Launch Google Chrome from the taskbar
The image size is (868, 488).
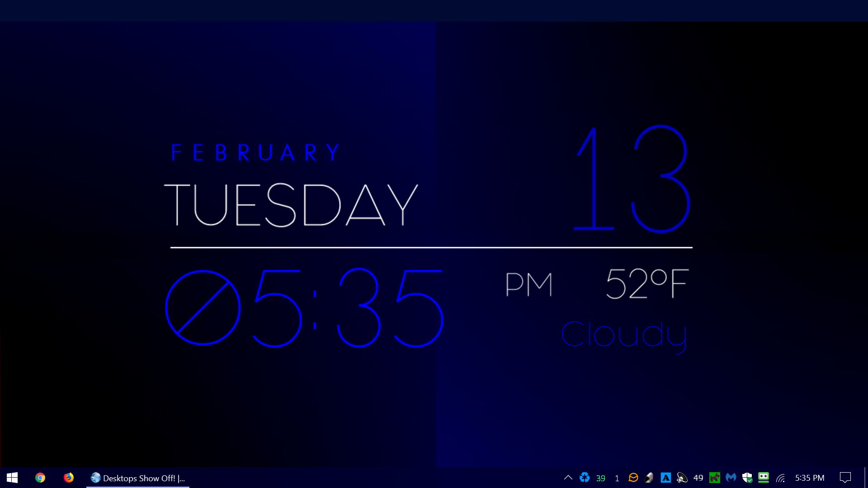coord(40,478)
